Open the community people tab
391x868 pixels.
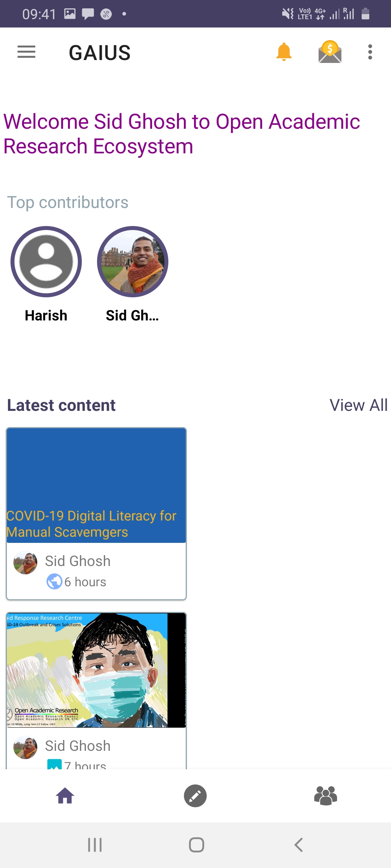coord(325,796)
